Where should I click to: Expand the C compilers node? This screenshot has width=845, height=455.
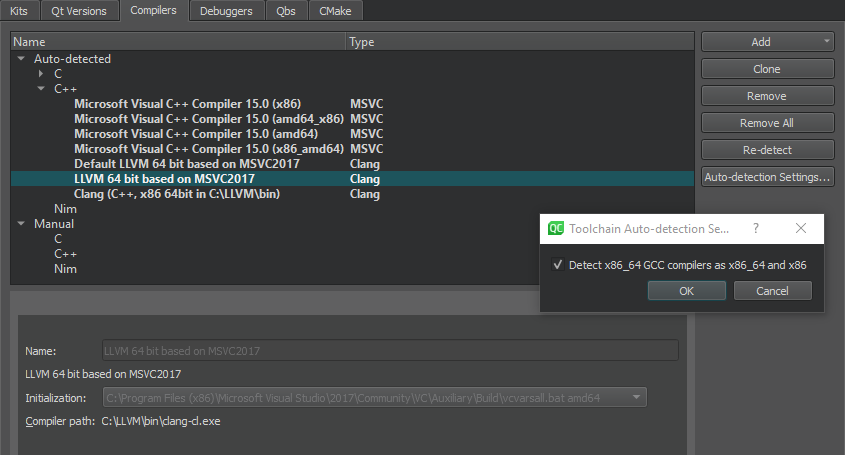coord(41,74)
